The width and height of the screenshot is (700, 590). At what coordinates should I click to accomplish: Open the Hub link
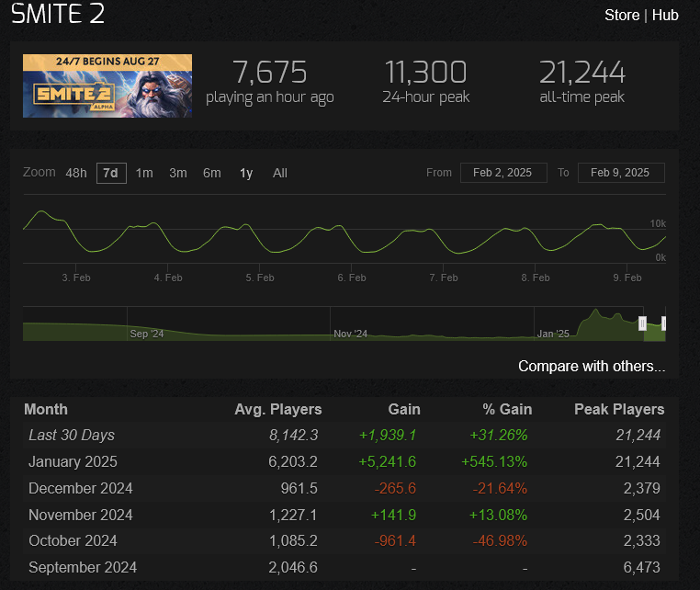pyautogui.click(x=665, y=16)
